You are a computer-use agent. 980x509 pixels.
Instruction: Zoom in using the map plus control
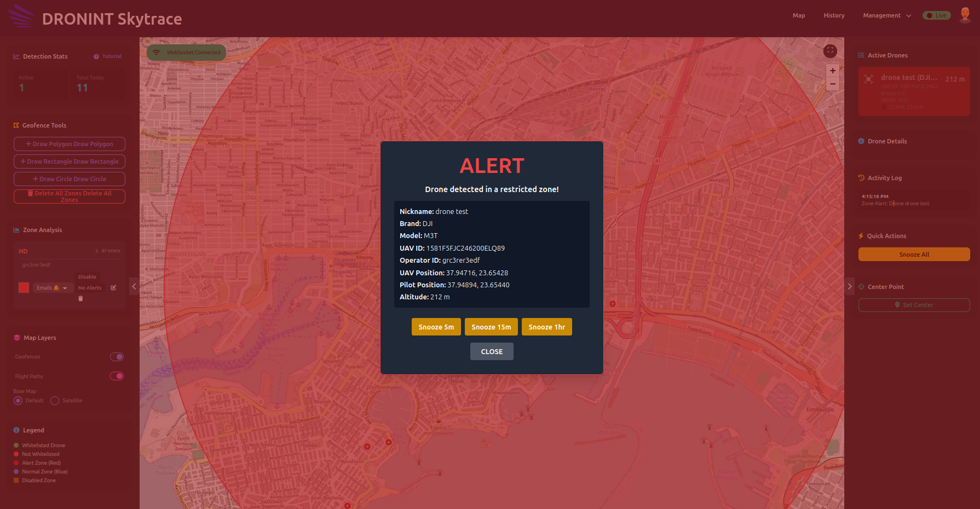[833, 71]
